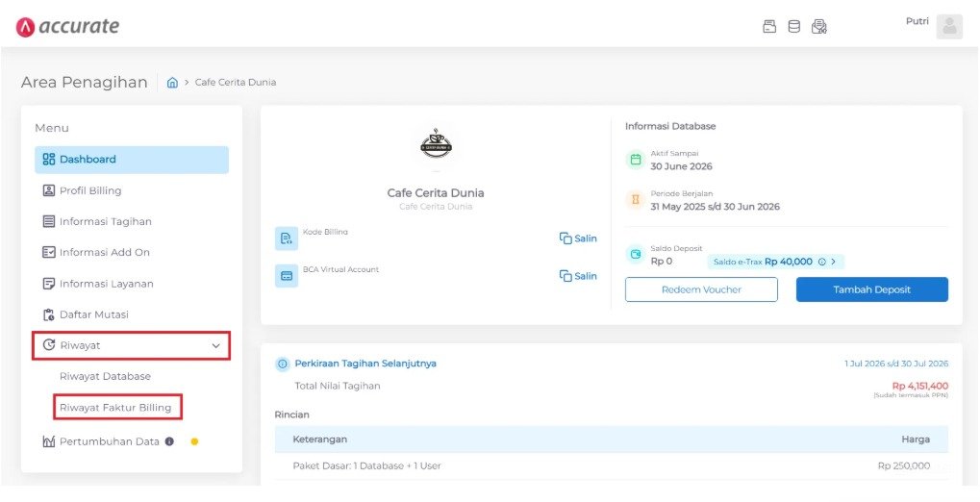Open the billing card icon in header
This screenshot has height=502, width=980.
tap(769, 26)
